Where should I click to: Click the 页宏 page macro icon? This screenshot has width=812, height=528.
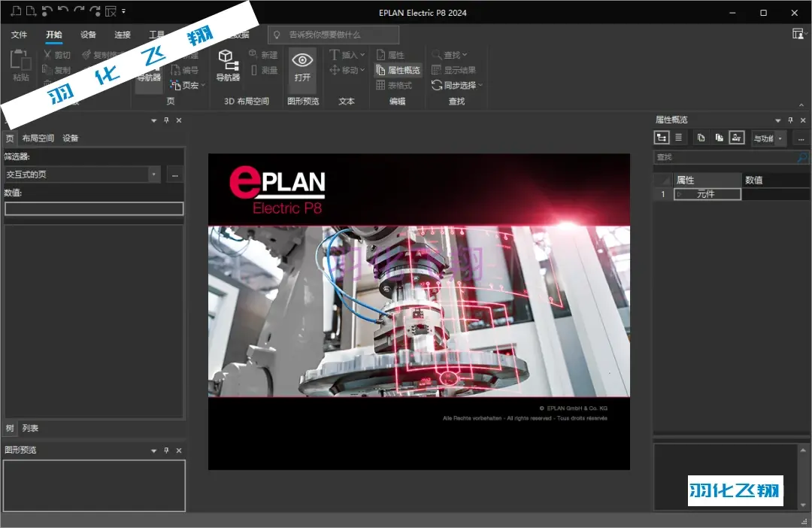175,85
